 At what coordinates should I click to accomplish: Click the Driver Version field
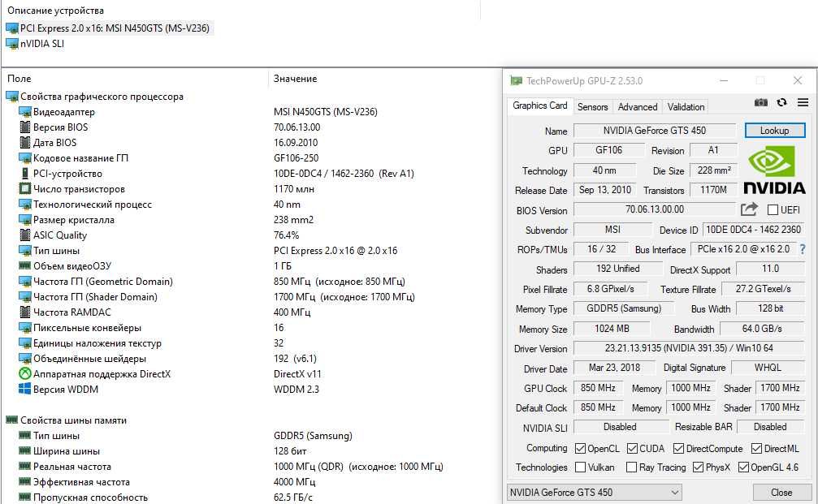(x=689, y=347)
